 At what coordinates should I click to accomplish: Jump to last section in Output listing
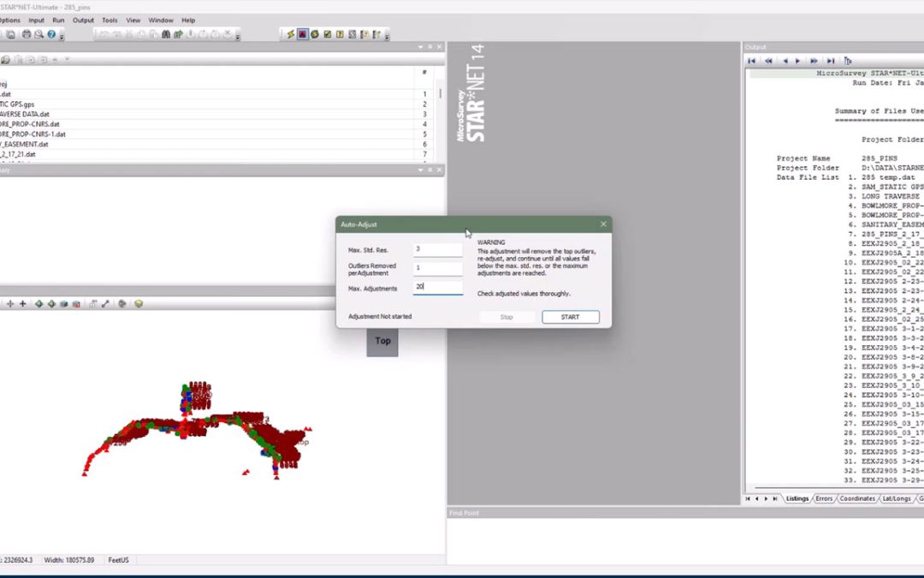pos(831,61)
